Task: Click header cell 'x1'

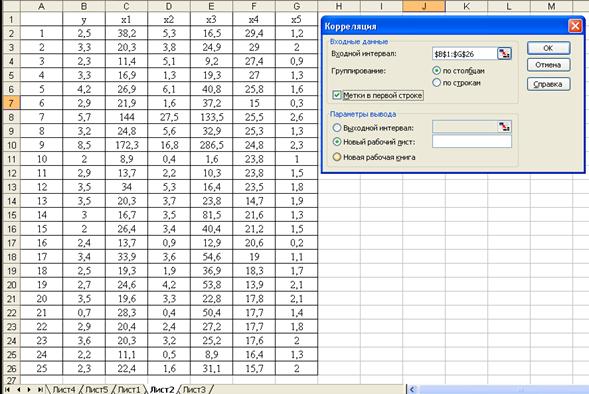Action: (126, 20)
